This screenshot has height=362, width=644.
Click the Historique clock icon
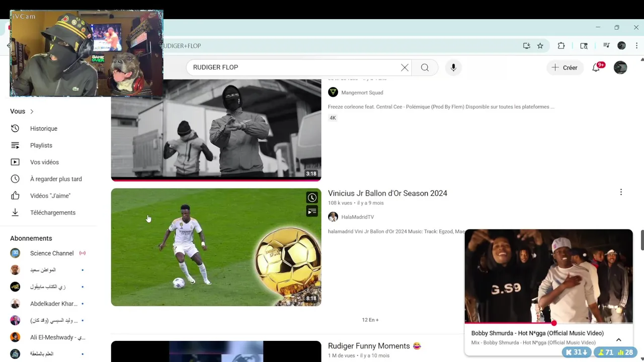(15, 129)
